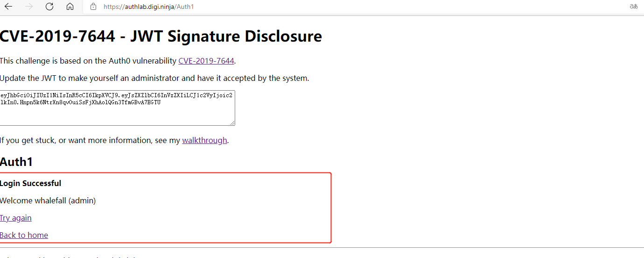The width and height of the screenshot is (644, 258).
Task: Open the browser home page icon
Action: (70, 7)
